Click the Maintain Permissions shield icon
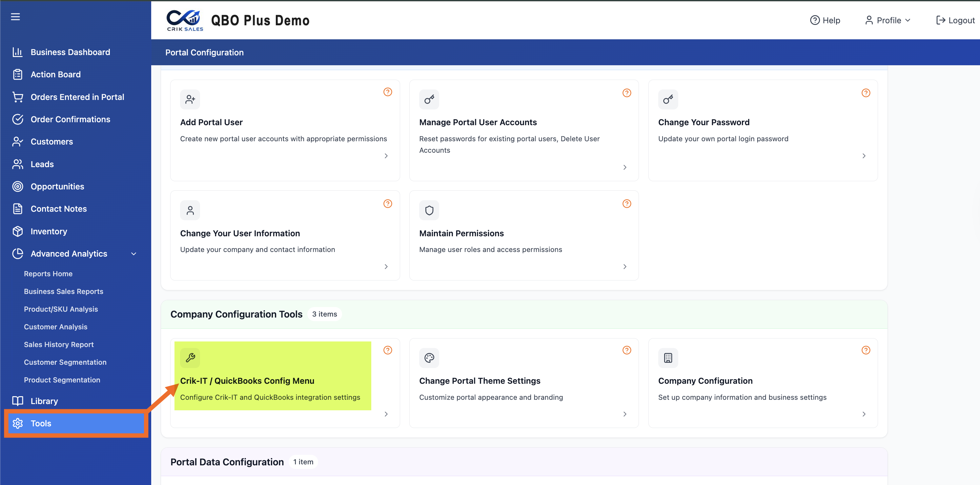Screen dimensions: 980x485 point(429,210)
